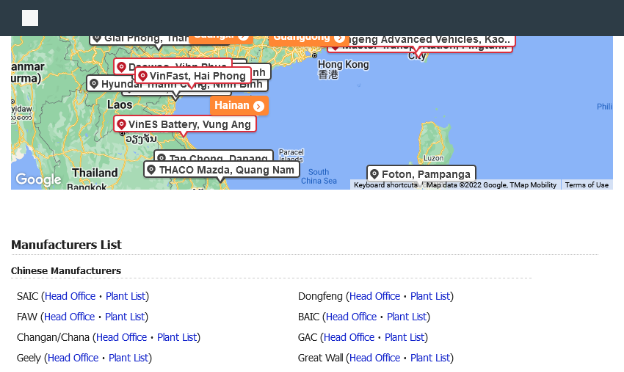Open Great Wall Head Office link
This screenshot has height=372, width=624.
(374, 358)
